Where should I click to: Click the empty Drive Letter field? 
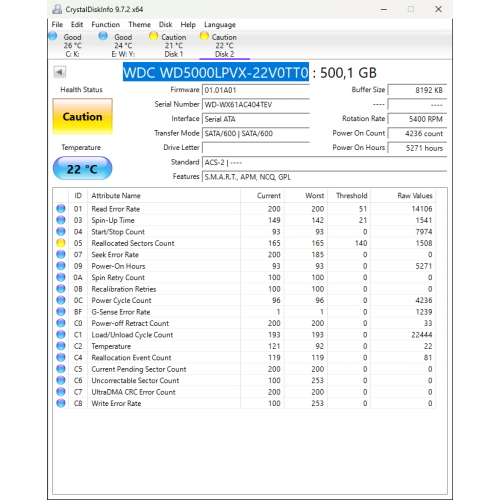tap(256, 148)
